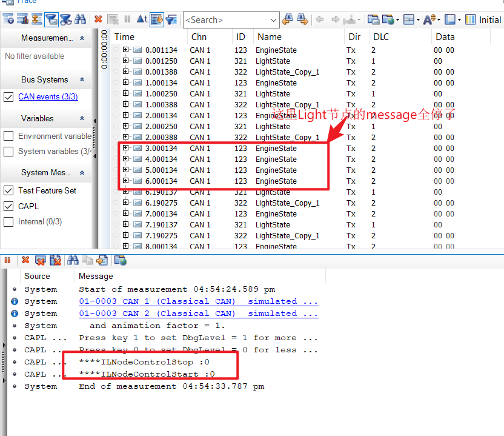Open the CAN events (3/3) link
The width and height of the screenshot is (504, 436).
(48, 97)
